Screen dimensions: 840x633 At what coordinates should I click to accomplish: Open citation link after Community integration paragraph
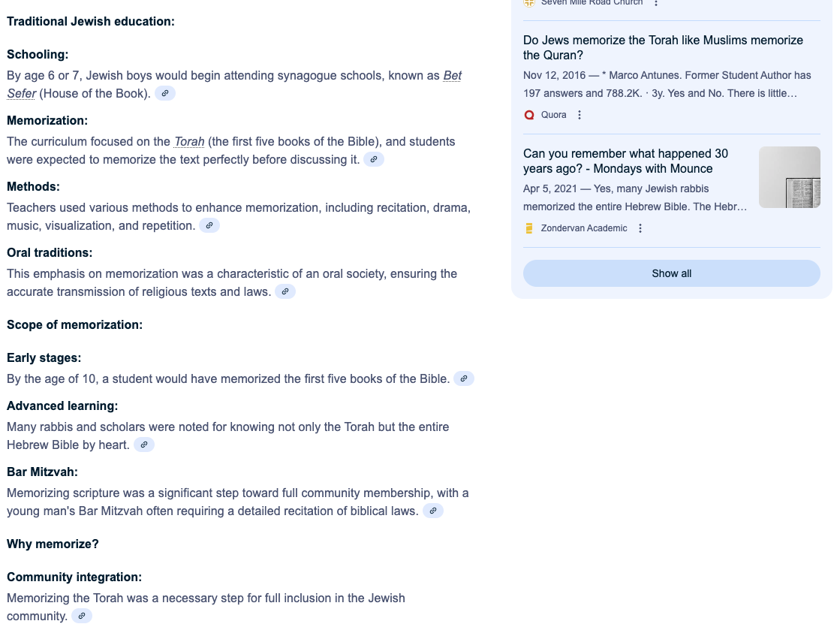[x=82, y=616]
